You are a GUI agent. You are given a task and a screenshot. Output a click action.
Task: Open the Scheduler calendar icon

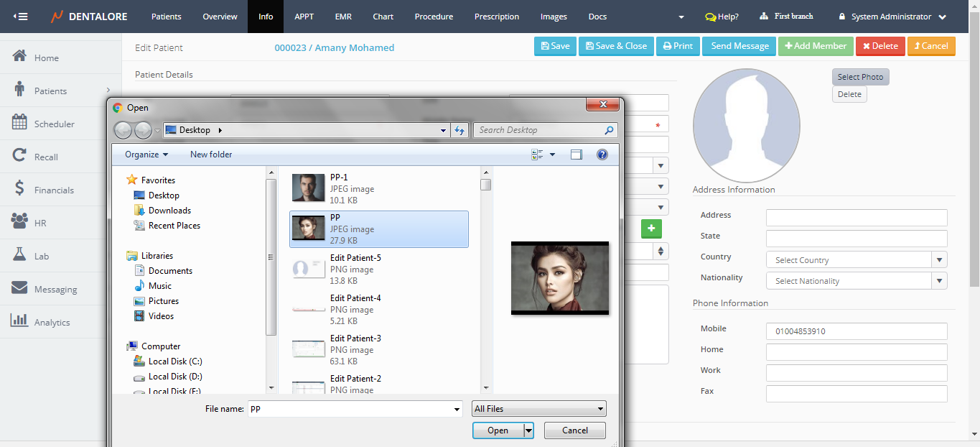point(19,123)
